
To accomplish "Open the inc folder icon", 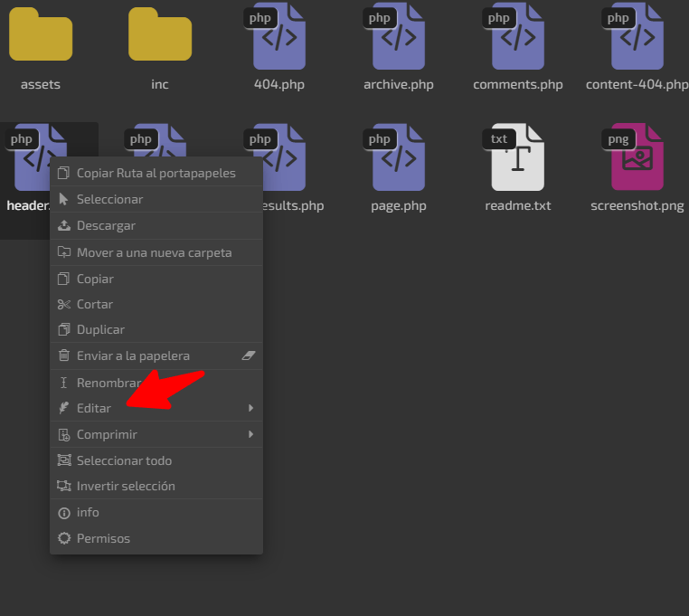I will click(x=160, y=34).
